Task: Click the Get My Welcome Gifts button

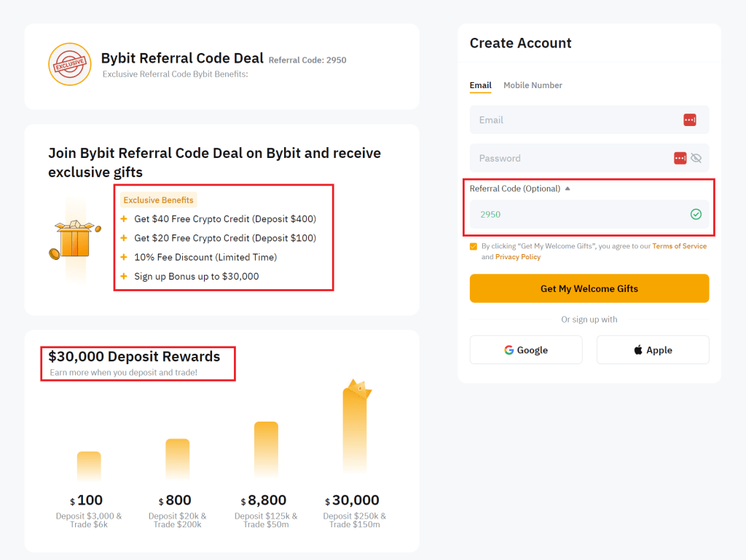Action: (x=589, y=288)
